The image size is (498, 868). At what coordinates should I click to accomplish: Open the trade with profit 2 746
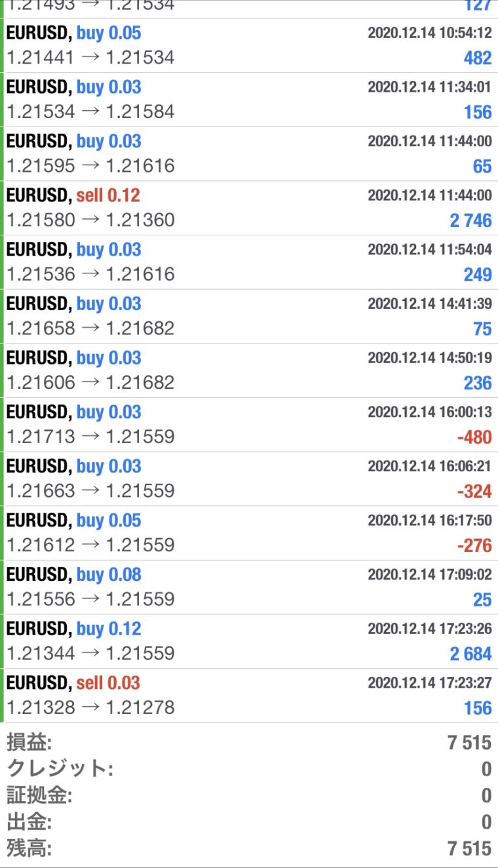[249, 208]
